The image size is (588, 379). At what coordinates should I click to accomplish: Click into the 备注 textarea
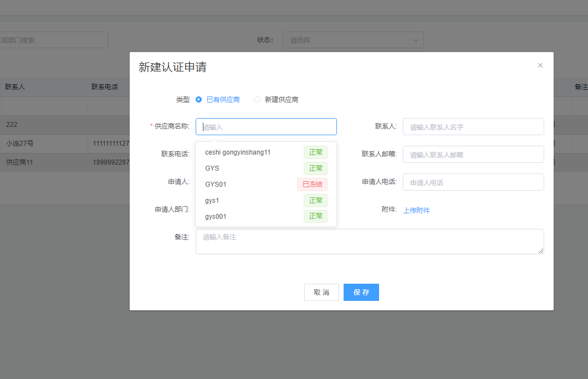369,242
